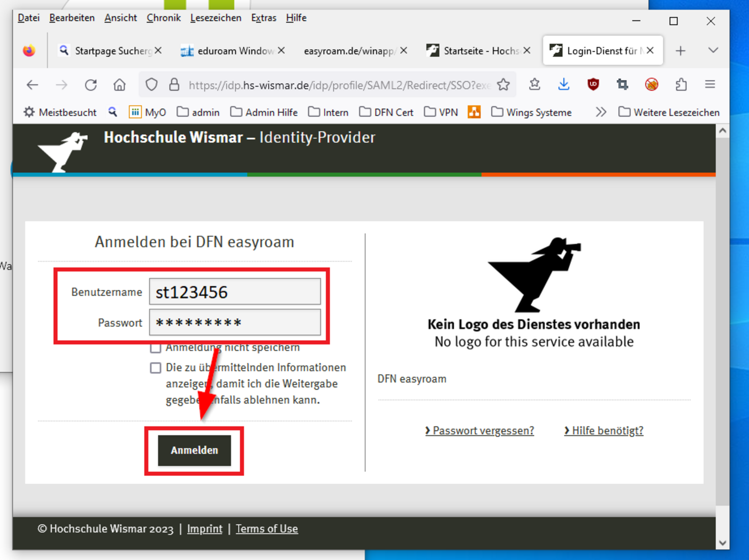Open the Firefox hamburger application menu
749x560 pixels.
pos(710,85)
